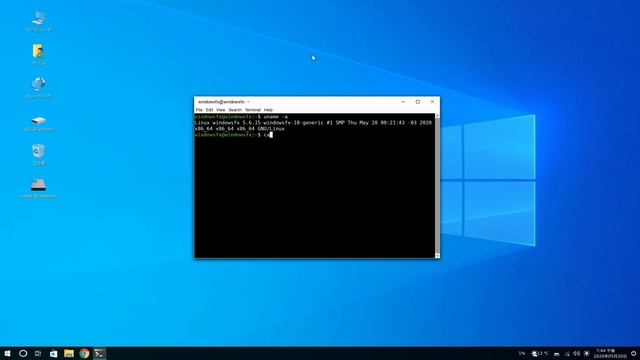
Task: Open the Edit menu in the terminal
Action: tap(209, 110)
